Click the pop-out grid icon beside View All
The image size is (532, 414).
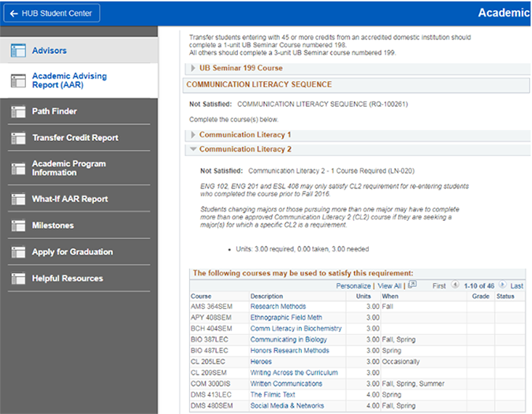tap(412, 285)
